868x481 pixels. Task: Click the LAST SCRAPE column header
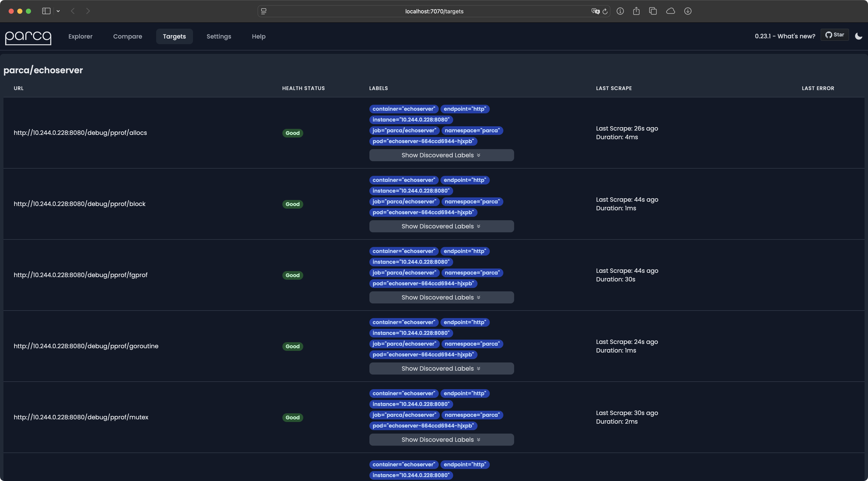pos(614,88)
